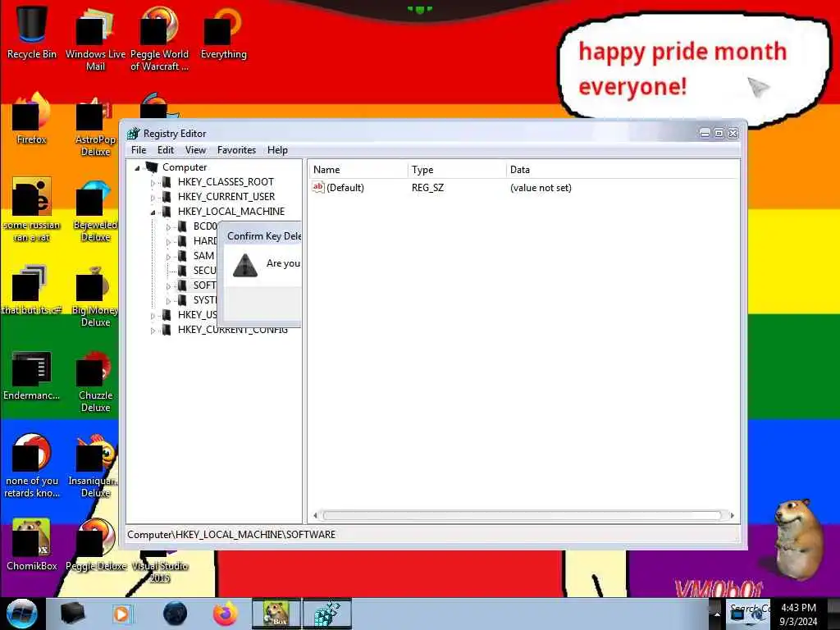Select the Computer root in tree
The image size is (840, 630).
(185, 167)
